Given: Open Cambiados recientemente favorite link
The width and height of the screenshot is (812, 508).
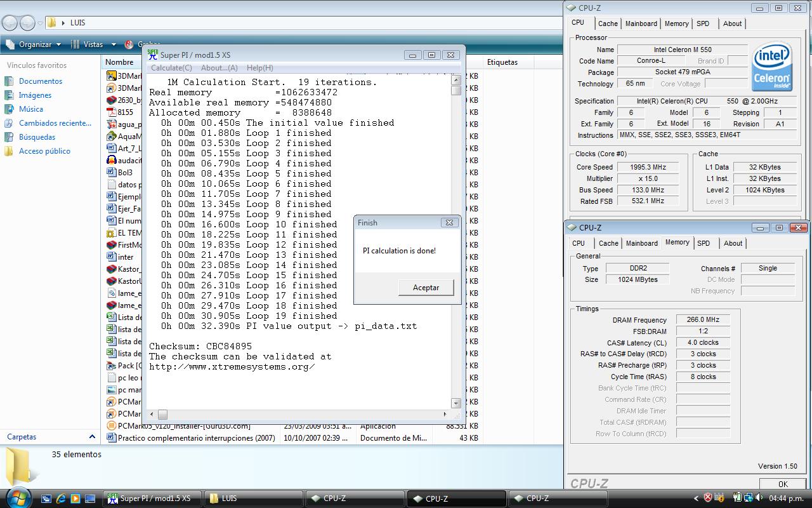Looking at the screenshot, I should pyautogui.click(x=55, y=123).
